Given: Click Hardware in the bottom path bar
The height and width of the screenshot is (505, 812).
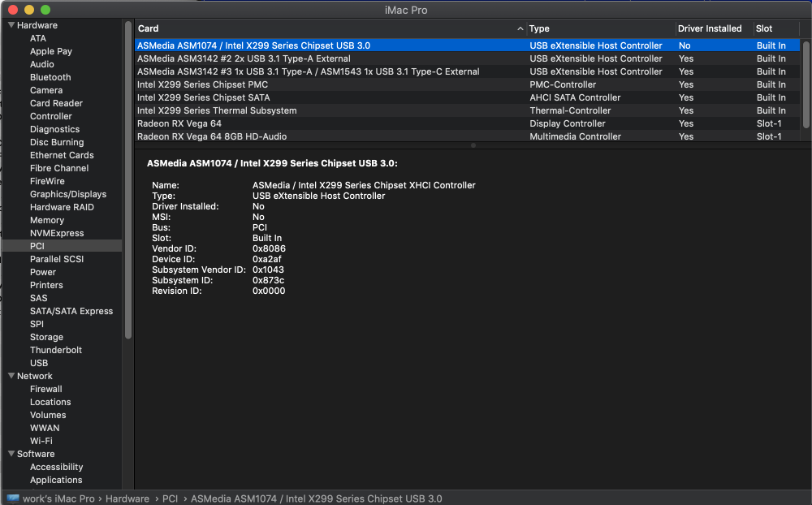Looking at the screenshot, I should [x=127, y=499].
